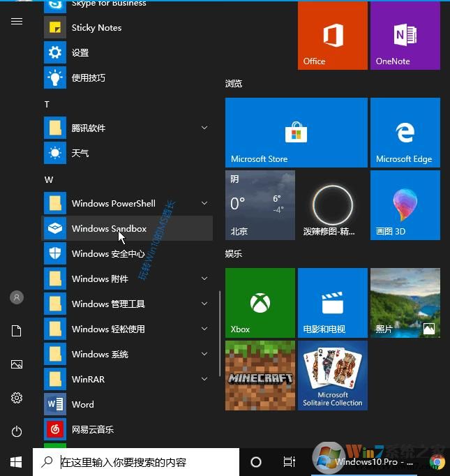Viewport: 450px width, 476px height.
Task: Expand the WinRAR folder
Action: click(x=204, y=379)
